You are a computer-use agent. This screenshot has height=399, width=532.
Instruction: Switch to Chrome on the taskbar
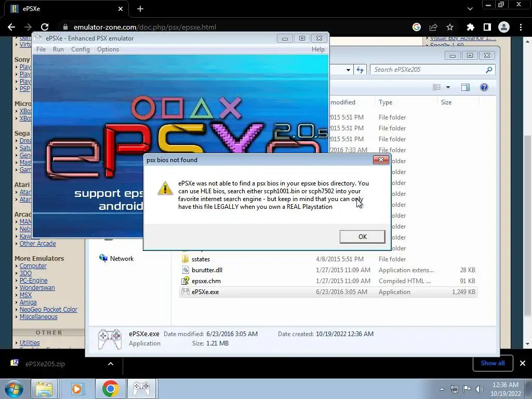point(110,389)
